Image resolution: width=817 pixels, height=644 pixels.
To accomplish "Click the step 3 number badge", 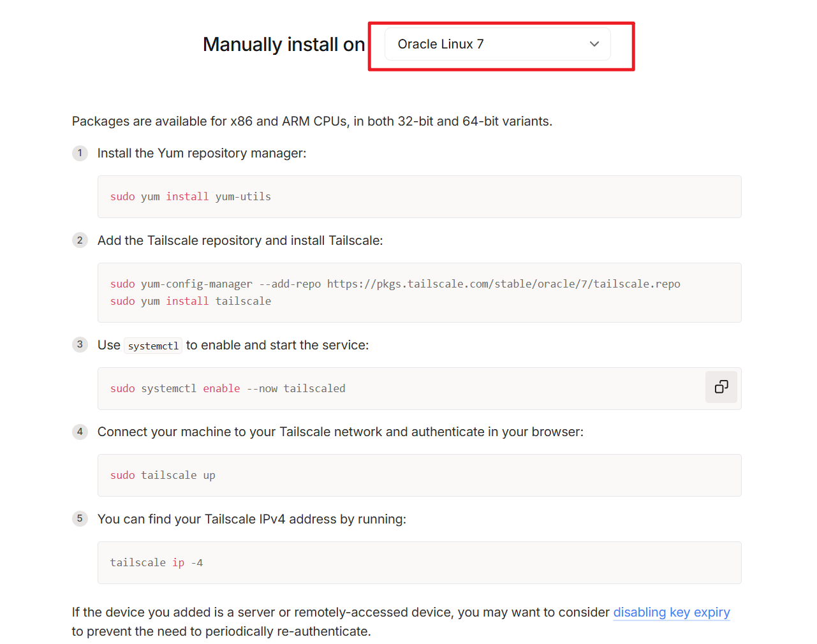I will pos(80,344).
